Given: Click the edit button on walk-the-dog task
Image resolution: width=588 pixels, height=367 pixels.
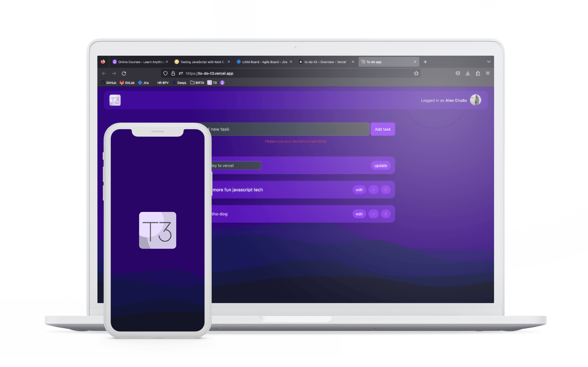Looking at the screenshot, I should (x=359, y=213).
